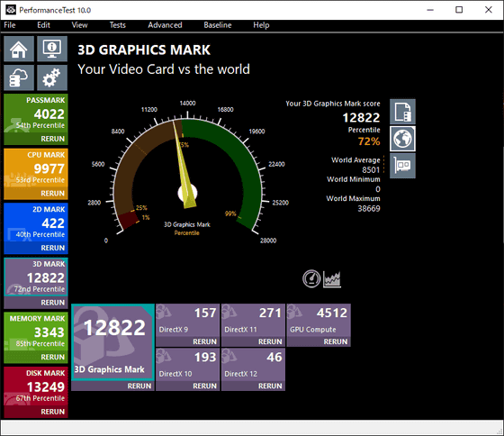The image size is (504, 436).
Task: Click the save results document icon
Action: point(402,112)
